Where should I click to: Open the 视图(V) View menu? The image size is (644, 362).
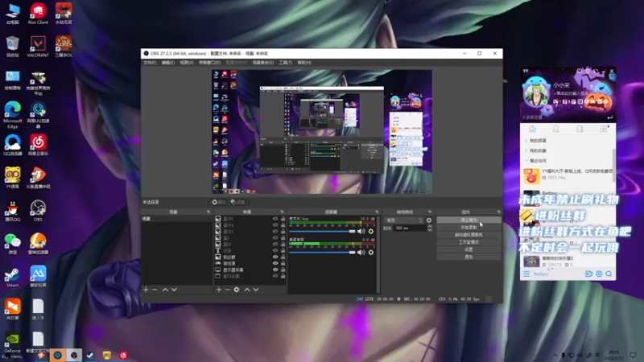(187, 63)
